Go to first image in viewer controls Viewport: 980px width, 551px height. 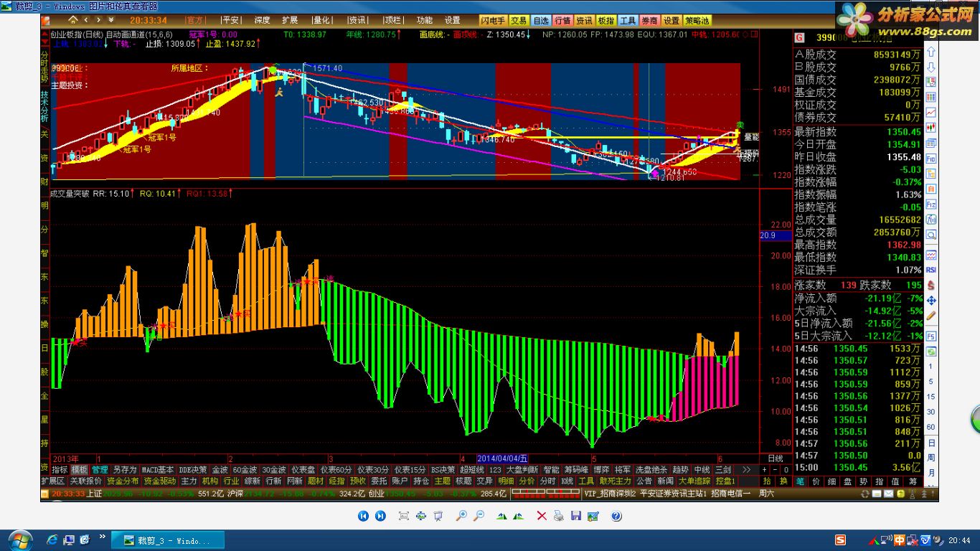tap(364, 516)
